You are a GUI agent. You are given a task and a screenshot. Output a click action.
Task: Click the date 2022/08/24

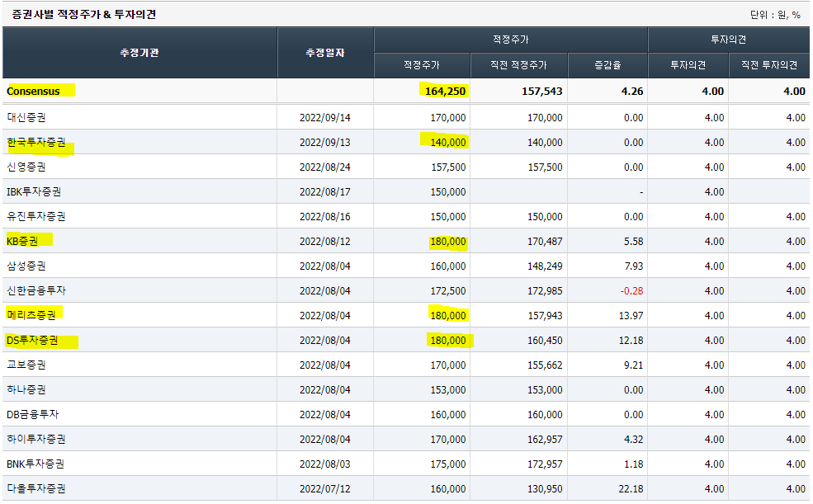(x=325, y=167)
